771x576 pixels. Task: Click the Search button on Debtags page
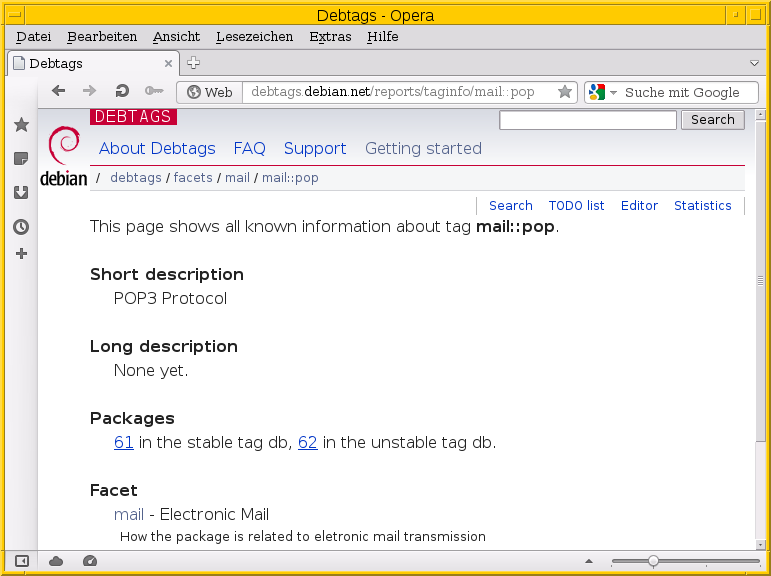coord(712,120)
